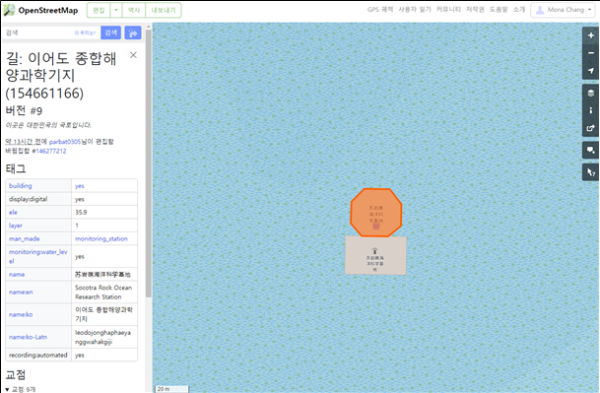This screenshot has width=600, height=393.
Task: Open the Mona Chang user menu
Action: coord(562,10)
